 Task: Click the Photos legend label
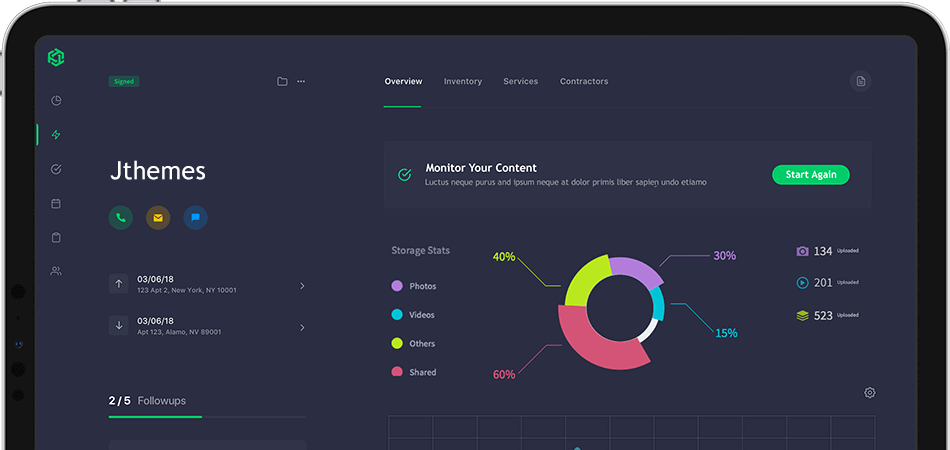point(422,286)
